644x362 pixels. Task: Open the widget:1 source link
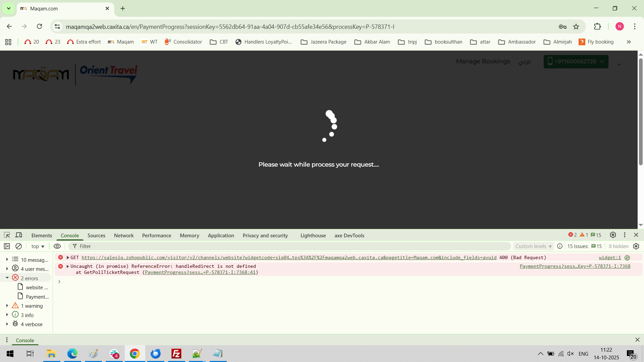coord(609,257)
